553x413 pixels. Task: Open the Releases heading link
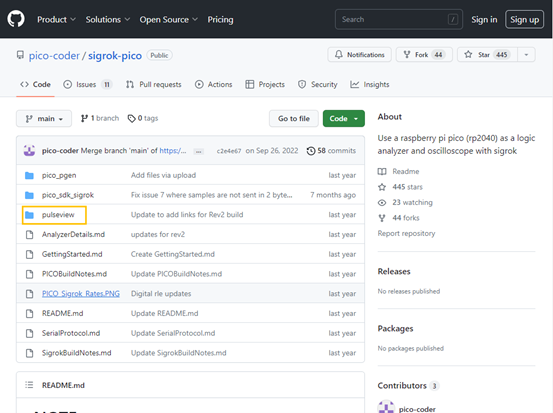394,272
